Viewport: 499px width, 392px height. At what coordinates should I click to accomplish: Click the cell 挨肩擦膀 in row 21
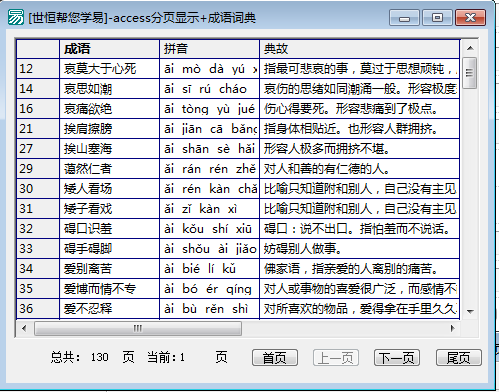click(x=109, y=129)
